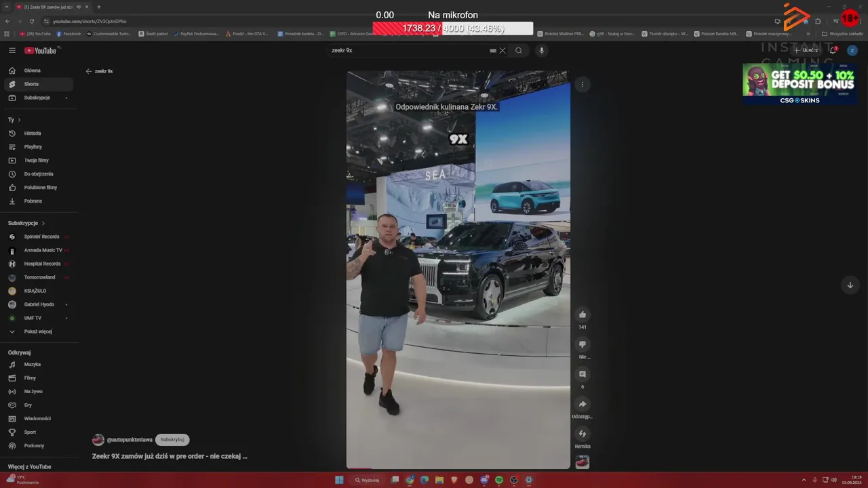The height and width of the screenshot is (488, 868).
Task: Open the Facebook bookmark
Action: [x=68, y=33]
